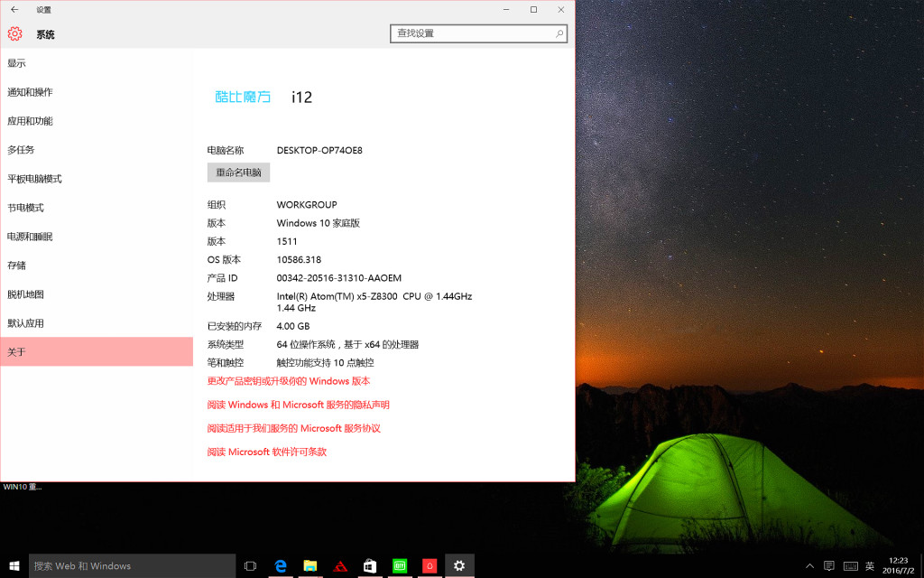The width and height of the screenshot is (924, 578).
Task: Click the 重命名电脑 button
Action: pyautogui.click(x=238, y=172)
